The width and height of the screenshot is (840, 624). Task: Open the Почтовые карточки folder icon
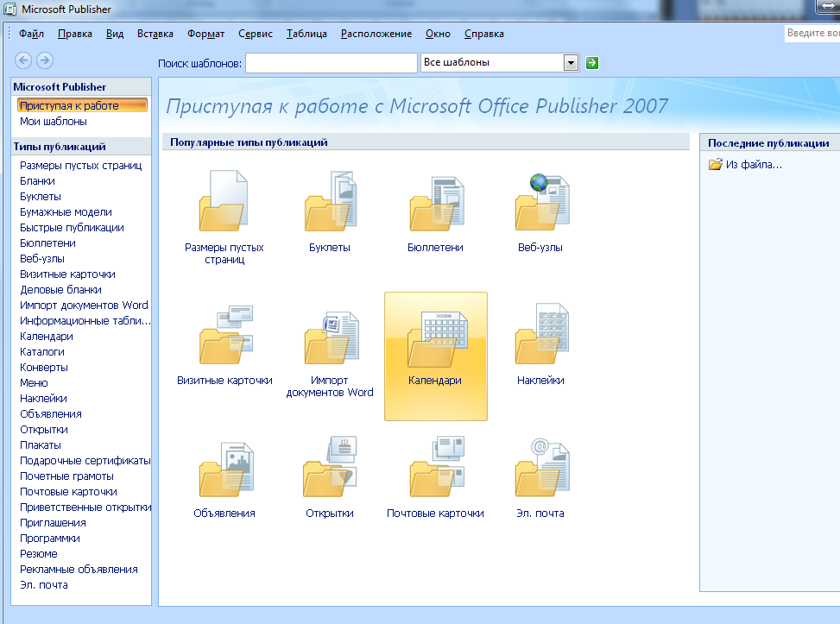tap(437, 467)
